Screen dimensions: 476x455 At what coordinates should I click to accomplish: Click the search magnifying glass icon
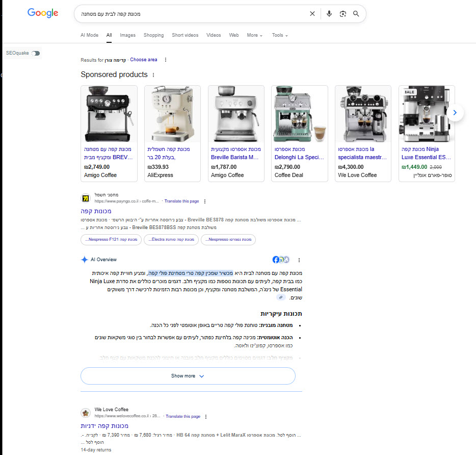tap(356, 14)
